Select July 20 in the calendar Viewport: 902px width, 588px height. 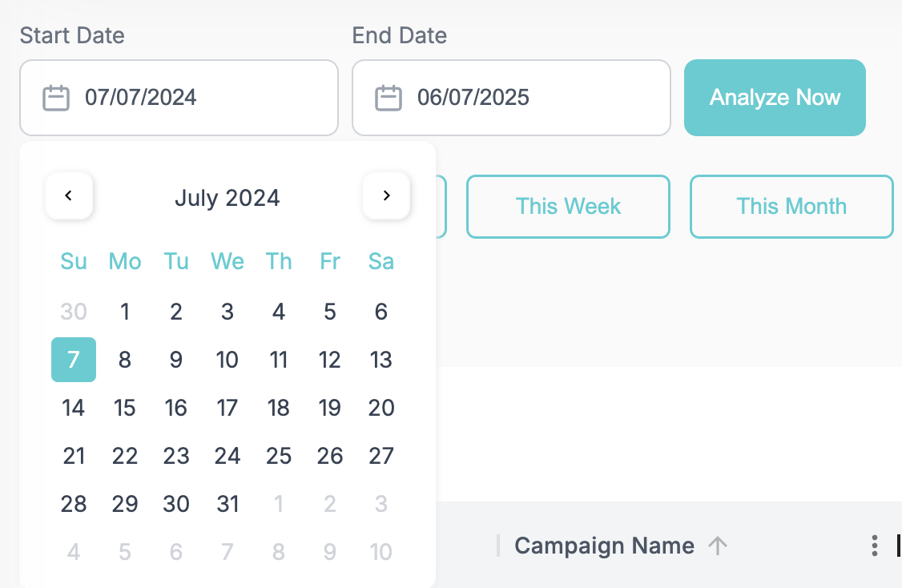point(381,408)
